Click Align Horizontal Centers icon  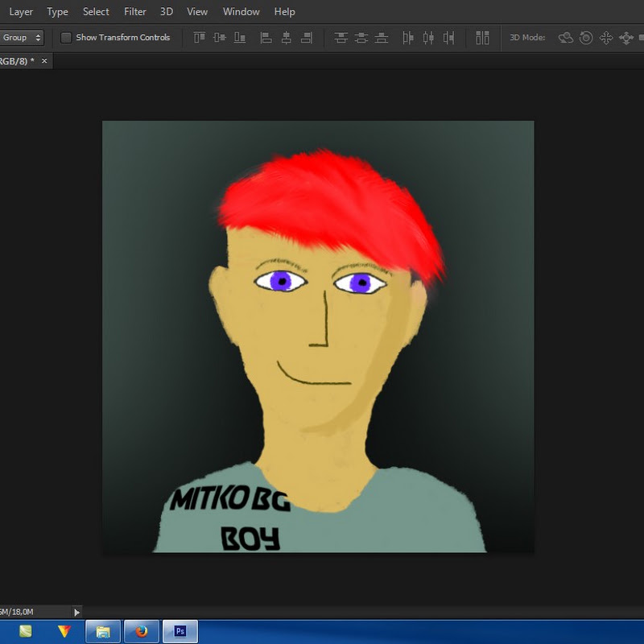(x=287, y=38)
